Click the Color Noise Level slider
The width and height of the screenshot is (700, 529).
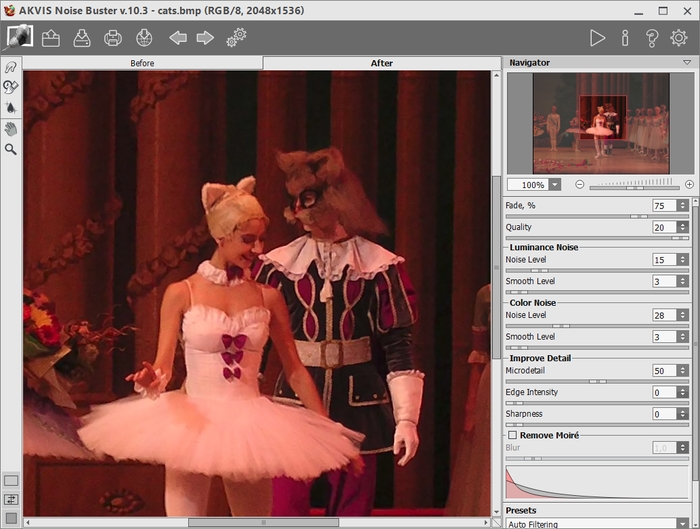(597, 326)
